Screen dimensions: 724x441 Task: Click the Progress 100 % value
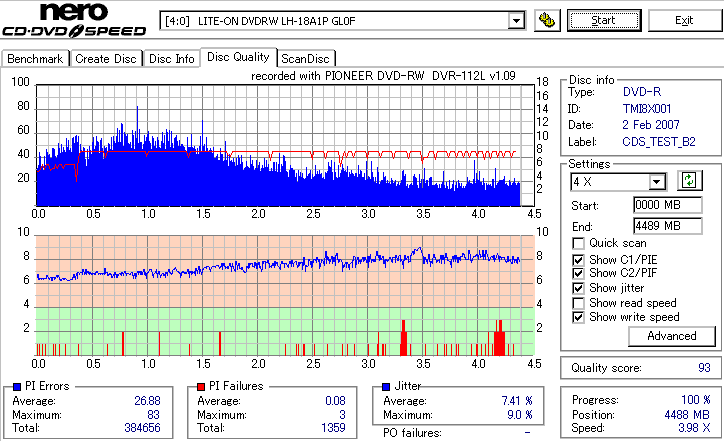pyautogui.click(x=696, y=400)
